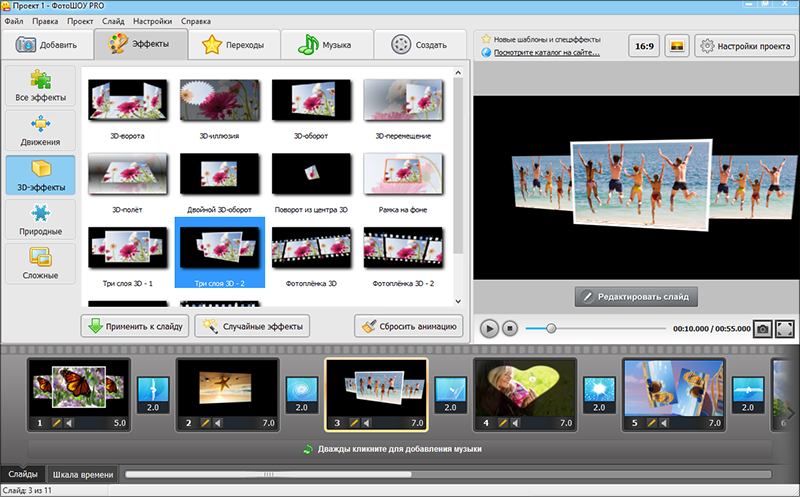The image size is (800, 497).
Task: Choose the Двойной 3D-оборот effect
Action: [219, 173]
